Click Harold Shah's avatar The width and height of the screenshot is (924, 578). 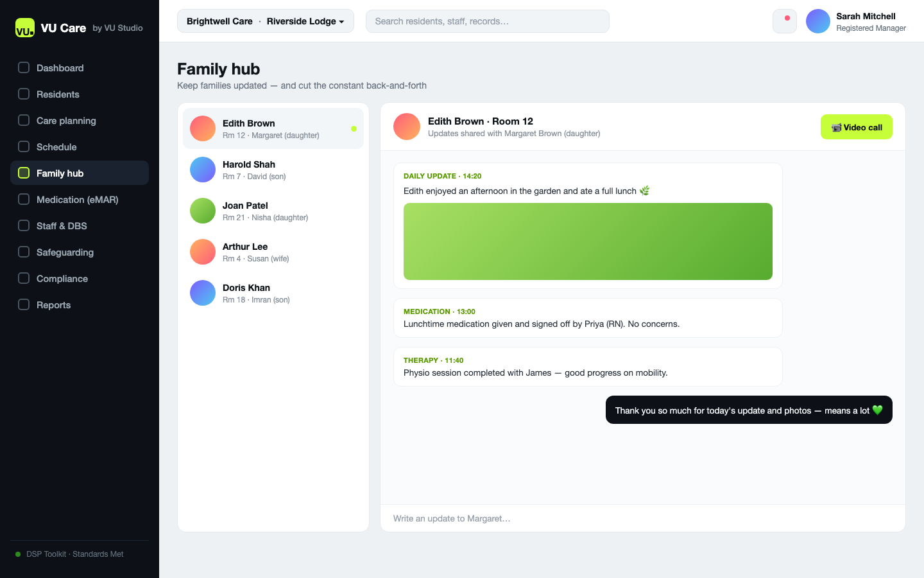pos(203,170)
